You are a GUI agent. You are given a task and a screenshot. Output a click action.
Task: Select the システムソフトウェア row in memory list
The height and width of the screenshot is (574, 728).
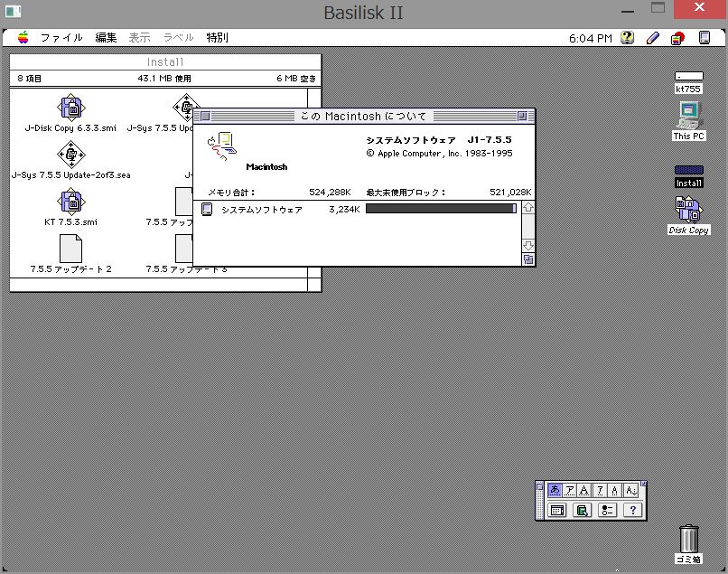[x=357, y=209]
